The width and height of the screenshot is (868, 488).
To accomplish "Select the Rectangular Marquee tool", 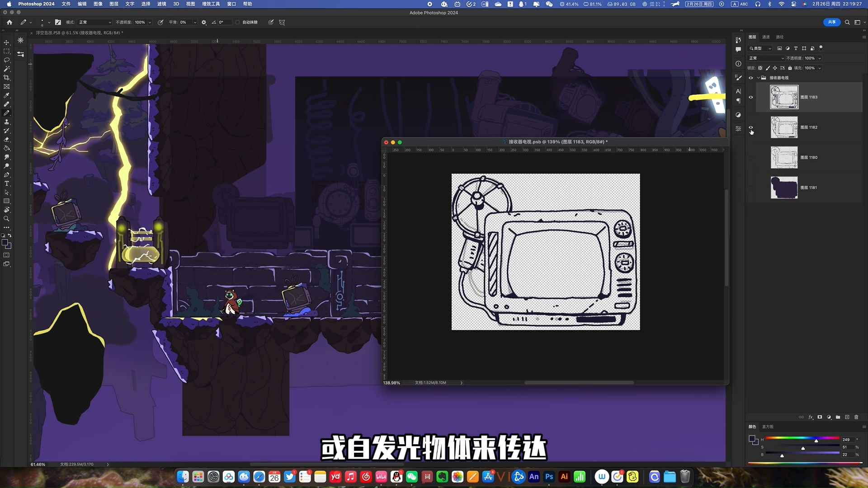I will coord(6,51).
